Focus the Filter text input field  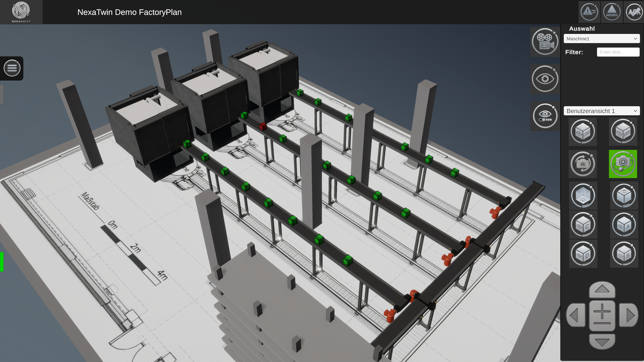click(618, 52)
